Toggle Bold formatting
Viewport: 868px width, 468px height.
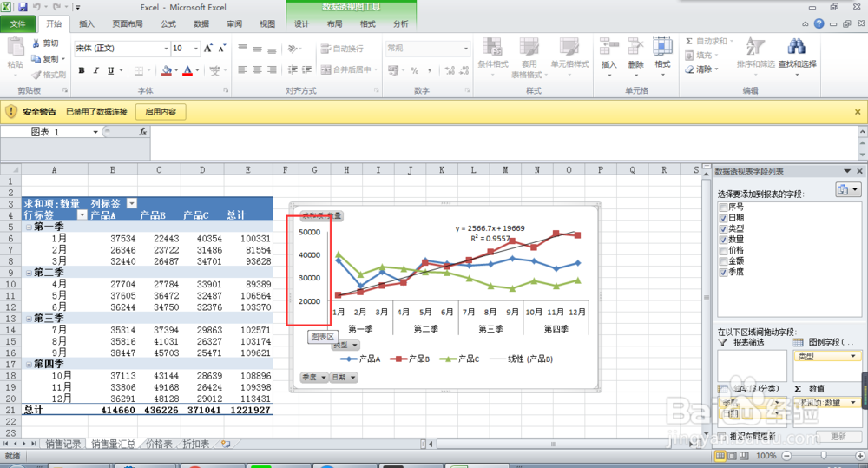point(82,70)
